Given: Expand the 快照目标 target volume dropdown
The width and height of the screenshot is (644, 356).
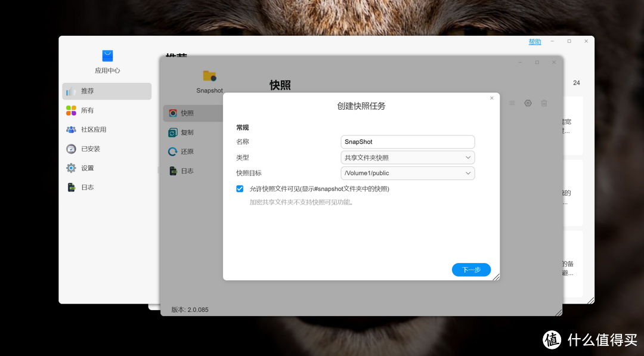Looking at the screenshot, I should point(407,173).
